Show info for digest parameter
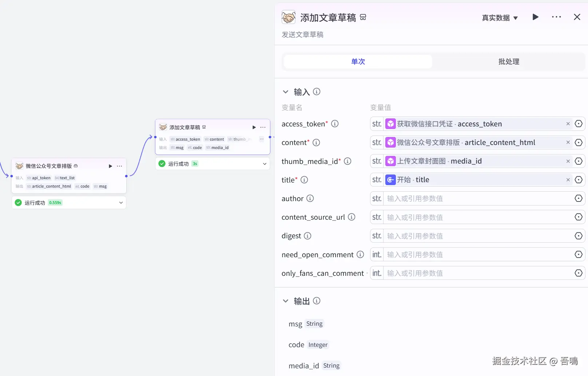Image resolution: width=588 pixels, height=376 pixels. coord(308,236)
